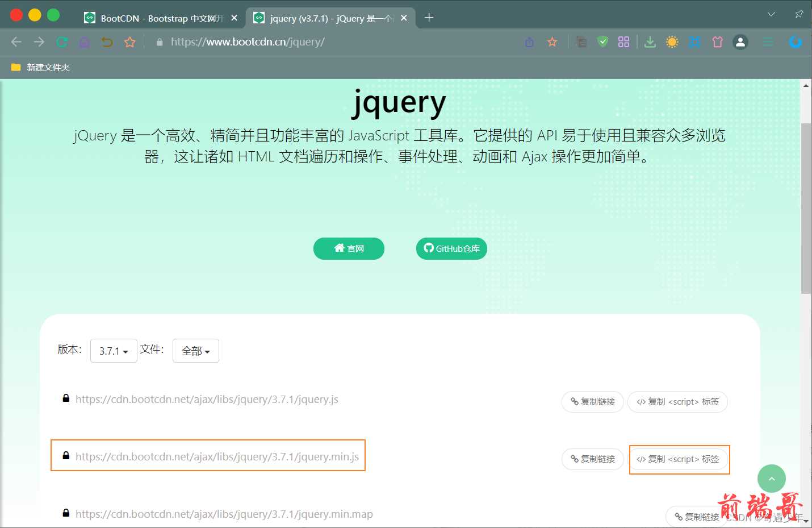Bookmark this page with orange star

[x=552, y=42]
